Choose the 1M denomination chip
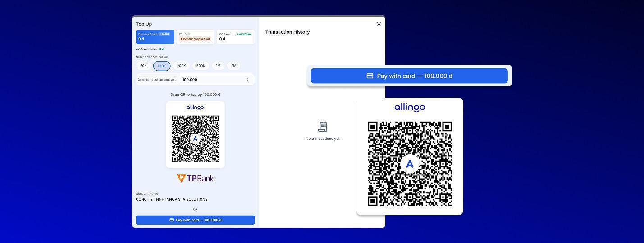644x243 pixels. tap(218, 66)
